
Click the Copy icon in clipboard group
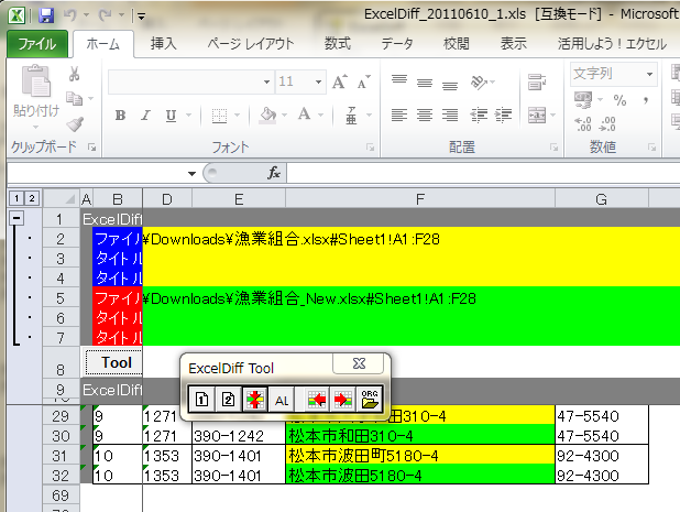[x=74, y=99]
